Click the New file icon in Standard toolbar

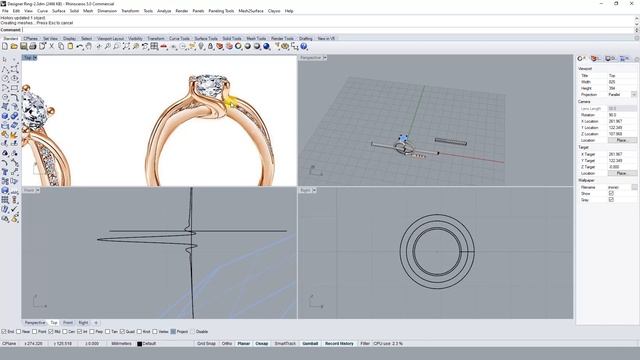pos(5,47)
